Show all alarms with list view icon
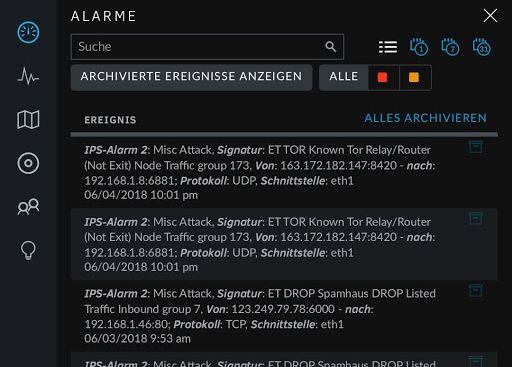 tap(388, 47)
